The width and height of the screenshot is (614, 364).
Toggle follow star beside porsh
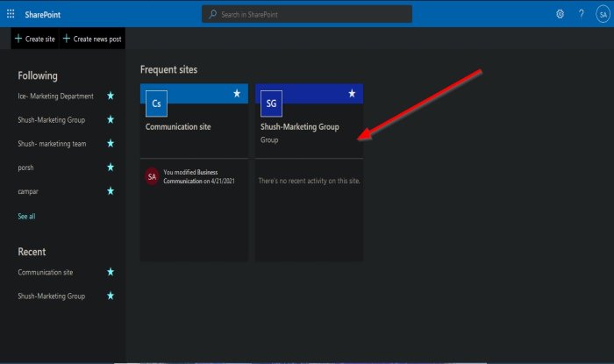pos(111,168)
